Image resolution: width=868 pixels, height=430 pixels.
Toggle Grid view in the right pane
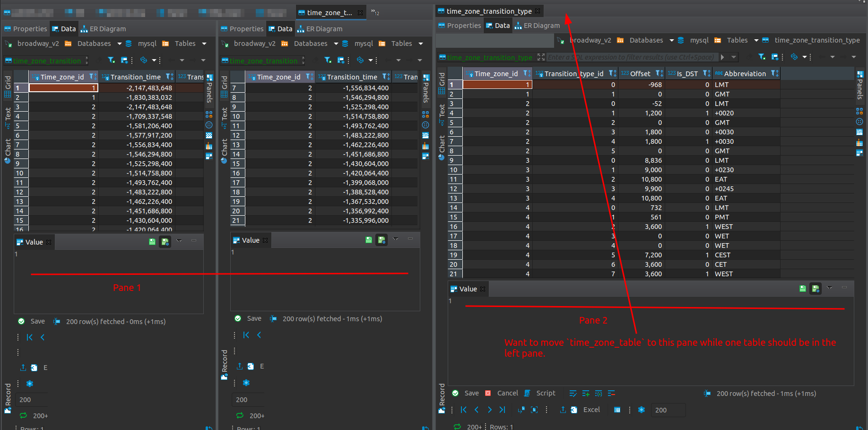tap(442, 84)
